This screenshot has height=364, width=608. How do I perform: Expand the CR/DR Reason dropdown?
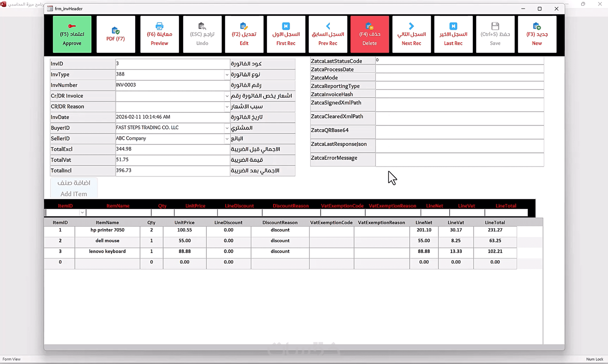pos(227,107)
